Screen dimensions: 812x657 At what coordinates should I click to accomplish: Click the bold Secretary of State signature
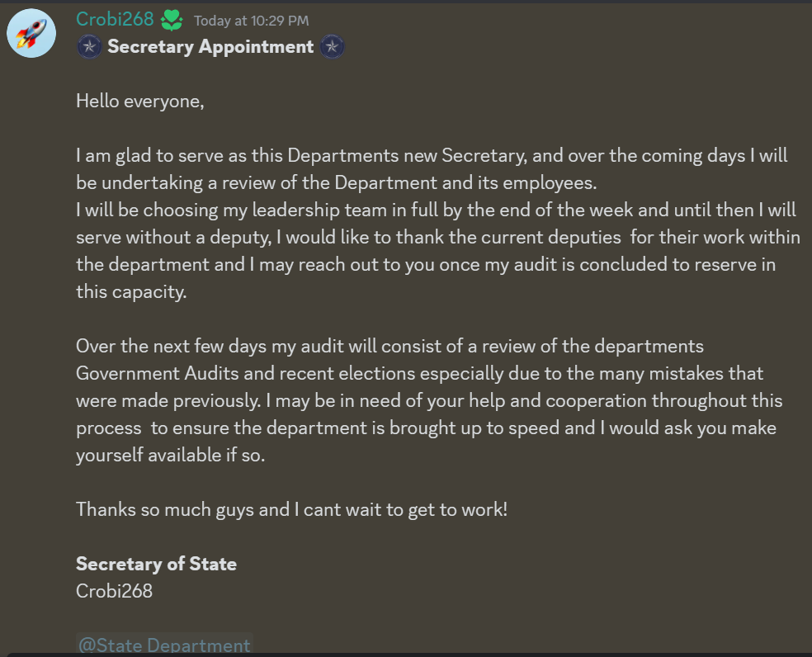point(156,564)
